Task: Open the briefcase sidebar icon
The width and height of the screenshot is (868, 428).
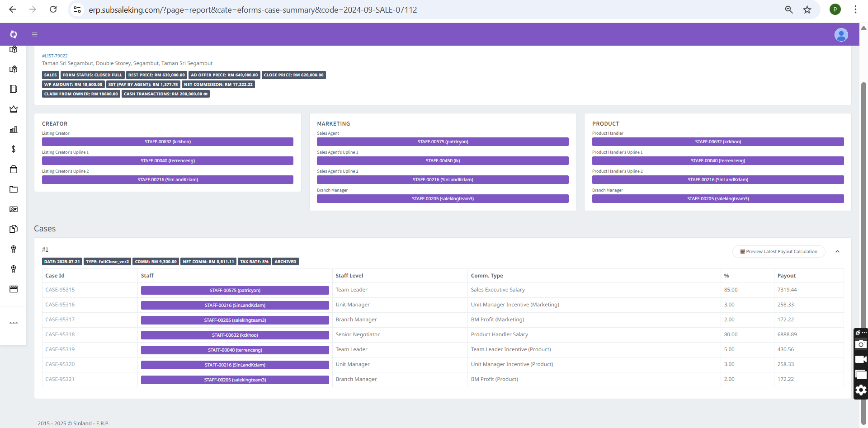Action: click(14, 169)
